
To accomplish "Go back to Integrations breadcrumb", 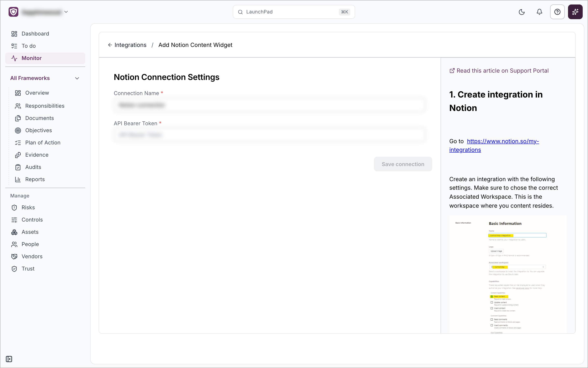I will point(130,45).
